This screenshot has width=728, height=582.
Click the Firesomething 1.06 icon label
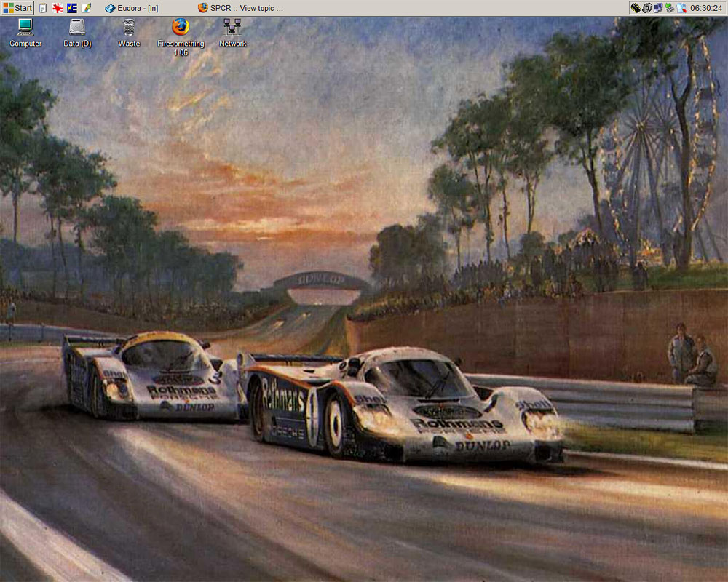[x=181, y=48]
